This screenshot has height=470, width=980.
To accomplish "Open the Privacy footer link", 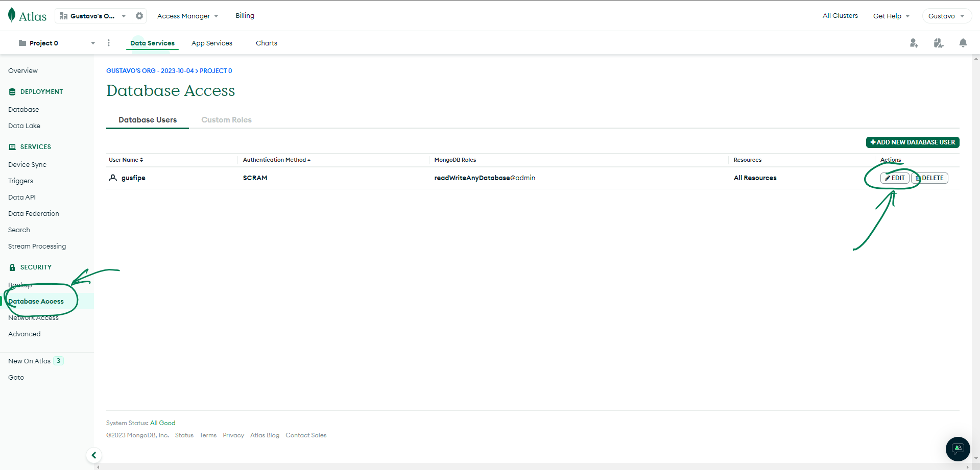I will click(233, 435).
